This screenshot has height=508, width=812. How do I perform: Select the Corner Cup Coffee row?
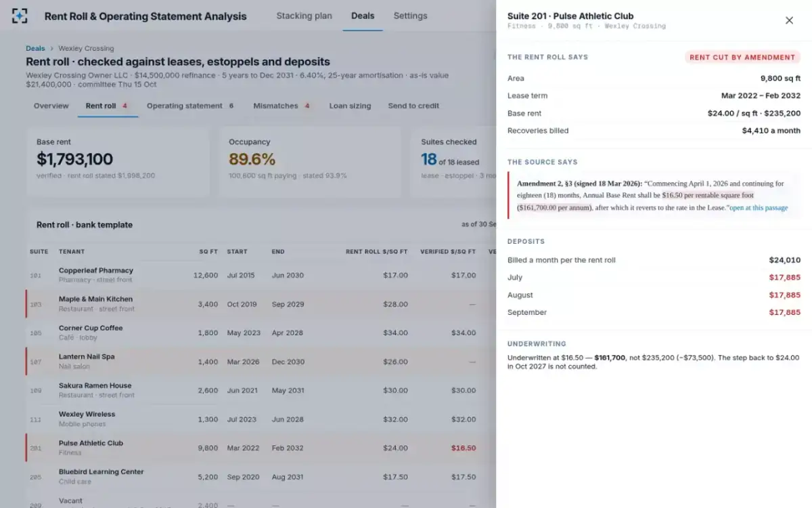(261, 333)
